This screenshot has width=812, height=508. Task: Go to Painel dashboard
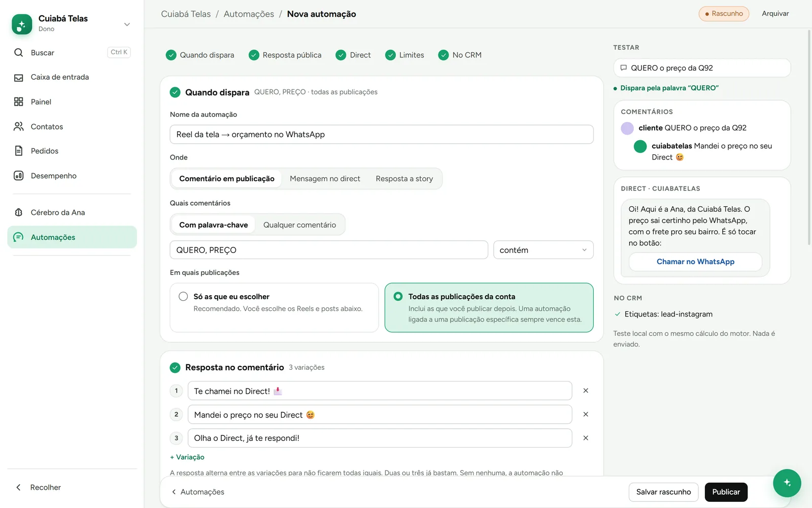point(72,102)
